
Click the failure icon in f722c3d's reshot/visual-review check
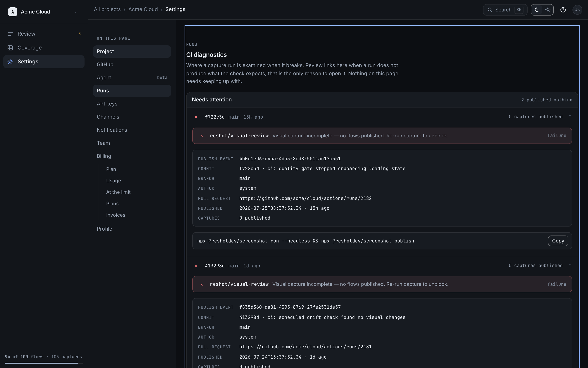click(202, 136)
